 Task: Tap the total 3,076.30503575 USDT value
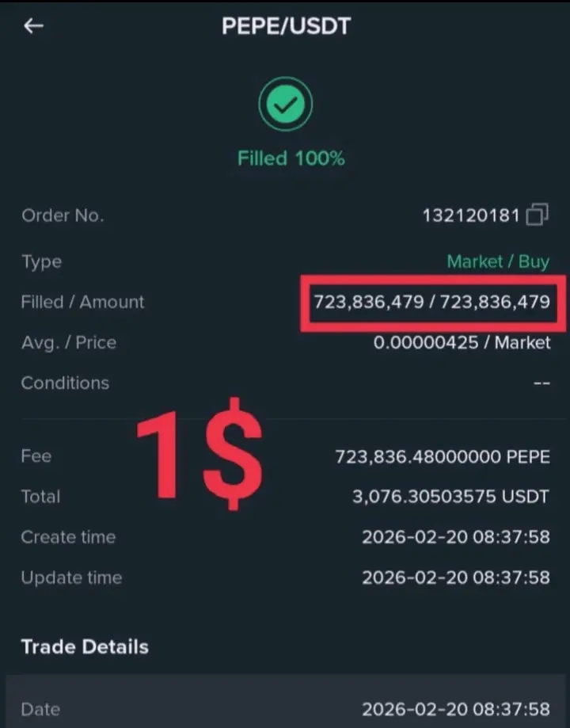[x=450, y=497]
